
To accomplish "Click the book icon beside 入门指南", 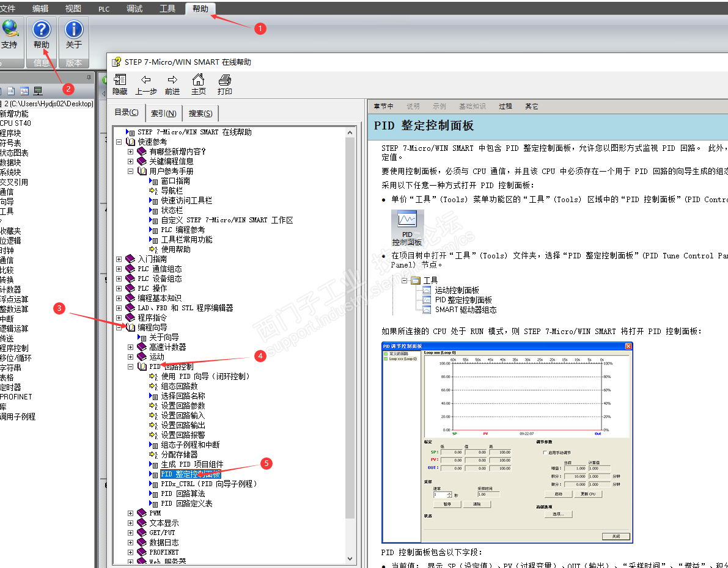I will [130, 259].
